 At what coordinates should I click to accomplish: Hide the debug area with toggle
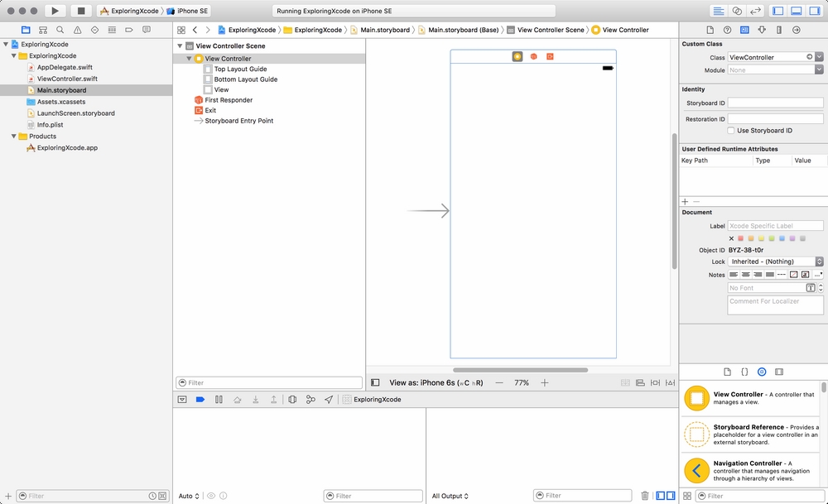182,400
